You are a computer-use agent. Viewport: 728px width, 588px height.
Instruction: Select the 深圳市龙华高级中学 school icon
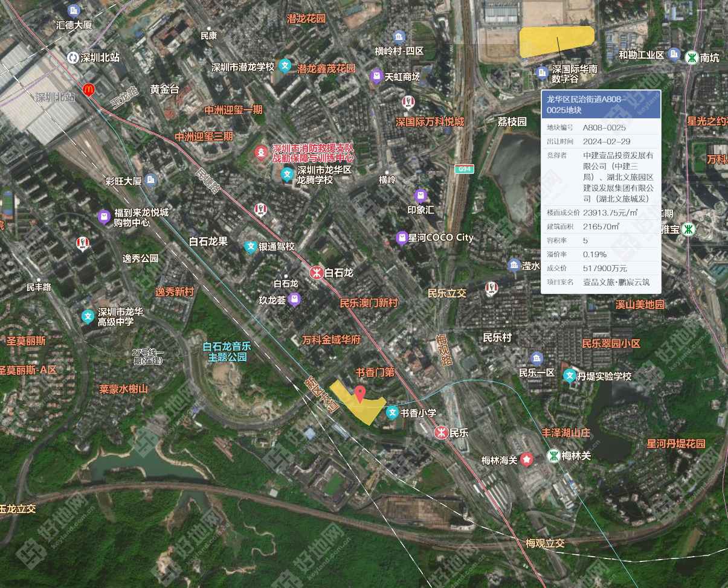(x=88, y=316)
